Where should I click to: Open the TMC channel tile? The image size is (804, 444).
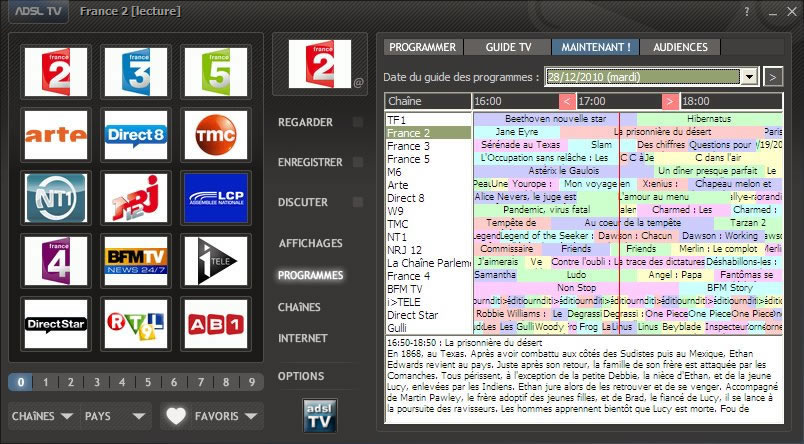point(216,135)
